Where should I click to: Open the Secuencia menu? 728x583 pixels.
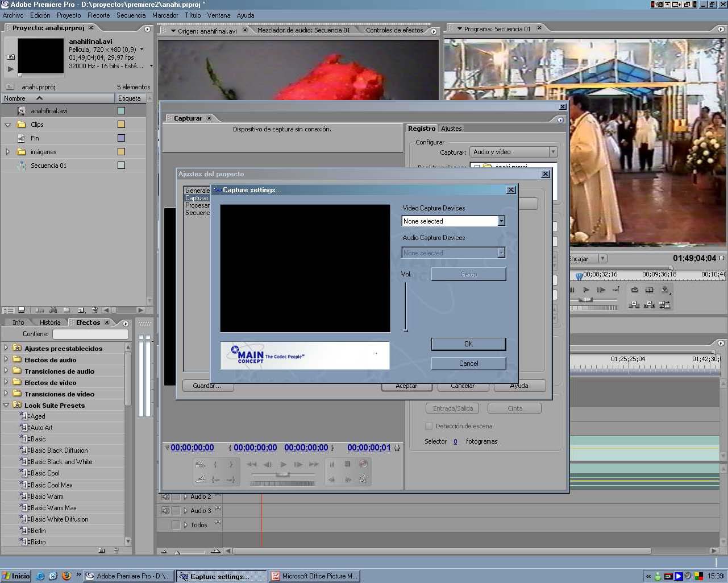(x=131, y=15)
